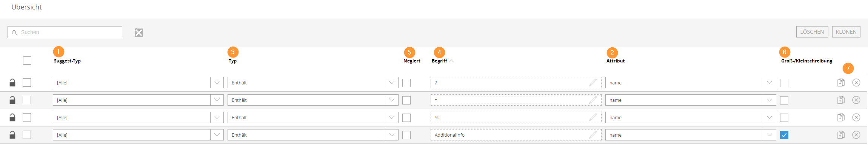Click the LÖSCHEN button

coord(812,32)
